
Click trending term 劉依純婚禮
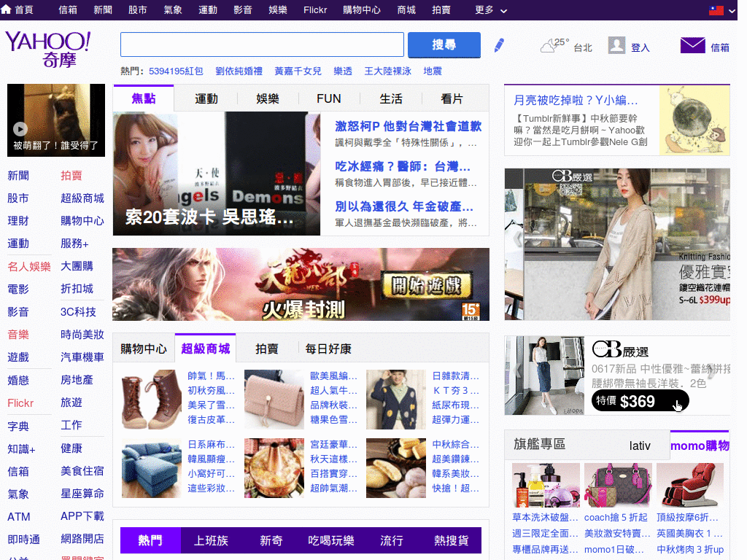(x=239, y=71)
